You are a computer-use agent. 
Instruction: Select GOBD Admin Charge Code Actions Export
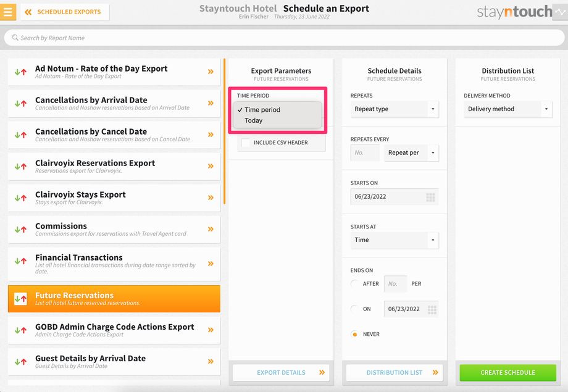coord(114,330)
